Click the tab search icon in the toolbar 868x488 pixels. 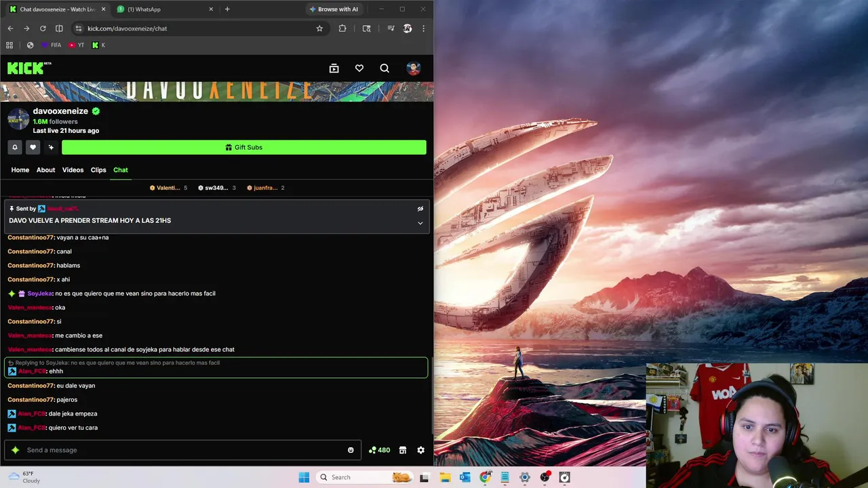(367, 28)
